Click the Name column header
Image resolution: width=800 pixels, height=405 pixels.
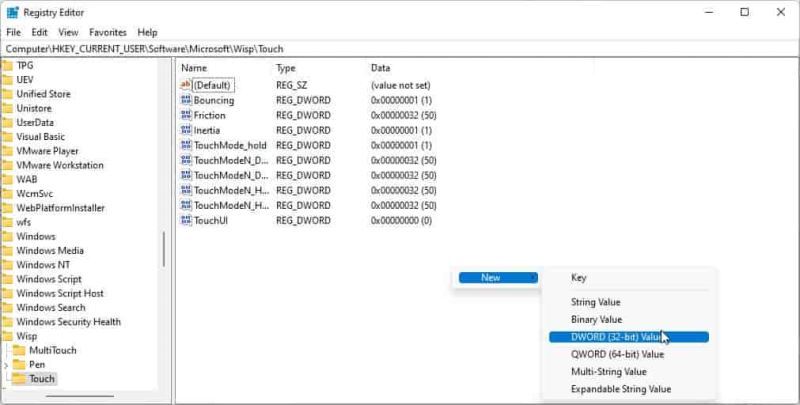point(194,68)
